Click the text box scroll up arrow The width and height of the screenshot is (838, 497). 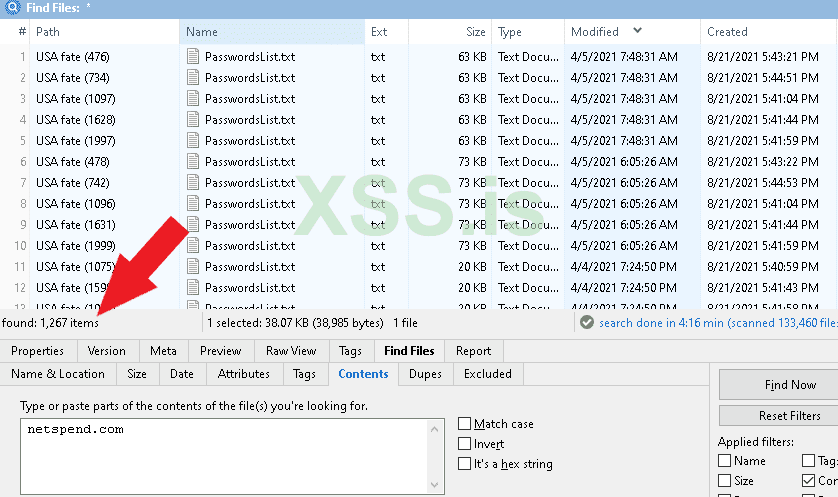click(x=434, y=429)
